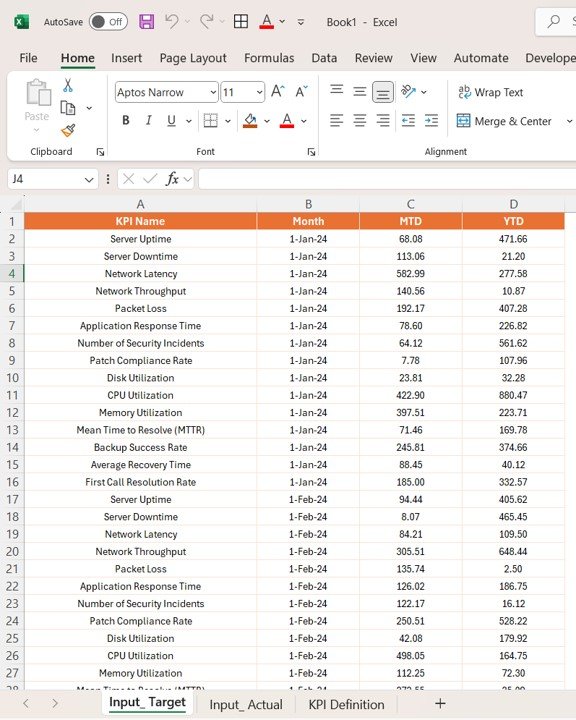Add a new sheet with plus button
This screenshot has width=576, height=720.
(440, 703)
